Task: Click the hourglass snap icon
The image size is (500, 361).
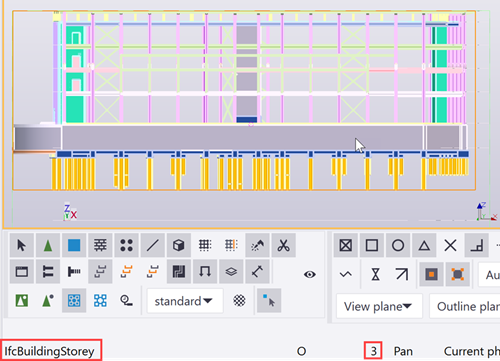Action: (x=376, y=275)
